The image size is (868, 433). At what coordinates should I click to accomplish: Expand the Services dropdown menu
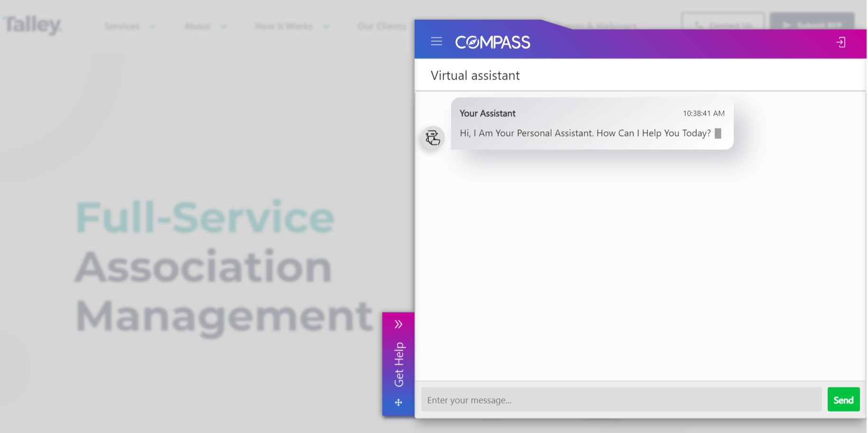(x=130, y=26)
